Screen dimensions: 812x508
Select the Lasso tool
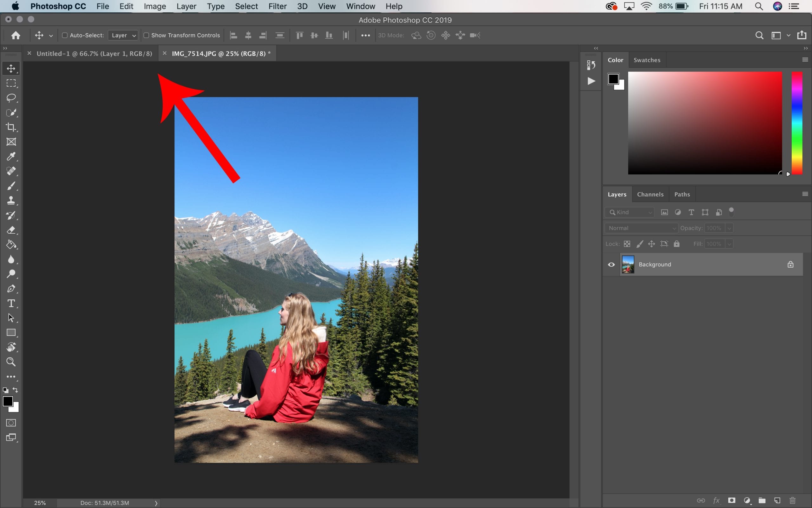11,98
